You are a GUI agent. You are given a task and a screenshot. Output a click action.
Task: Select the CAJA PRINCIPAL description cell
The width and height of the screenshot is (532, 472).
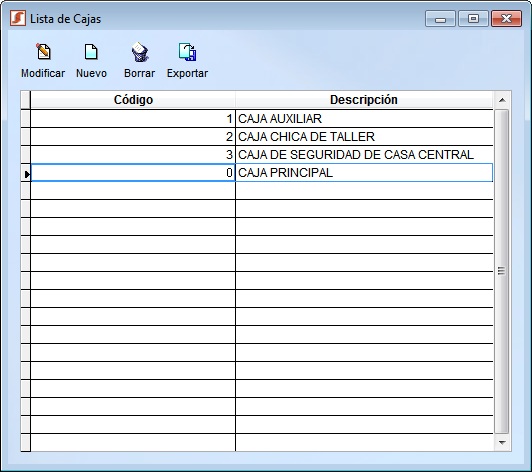tap(364, 173)
